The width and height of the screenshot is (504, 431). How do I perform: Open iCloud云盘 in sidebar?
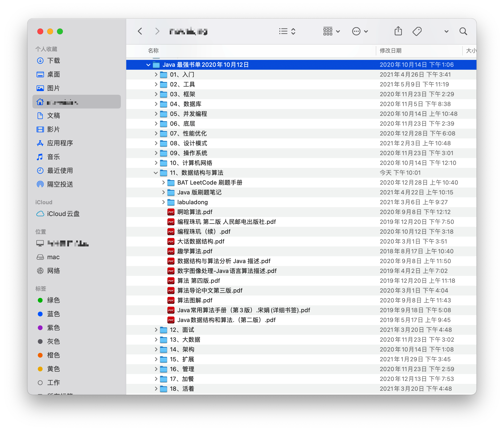[x=63, y=214]
